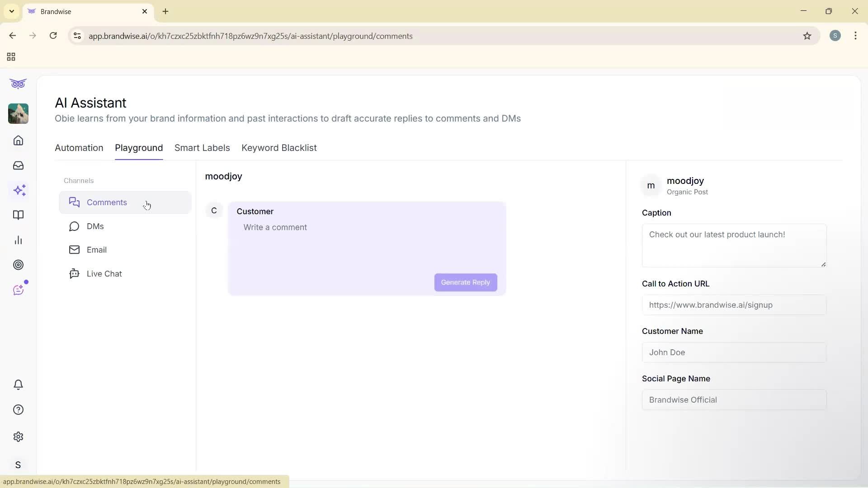The width and height of the screenshot is (868, 488).
Task: Click the Generate Reply button
Action: click(465, 282)
